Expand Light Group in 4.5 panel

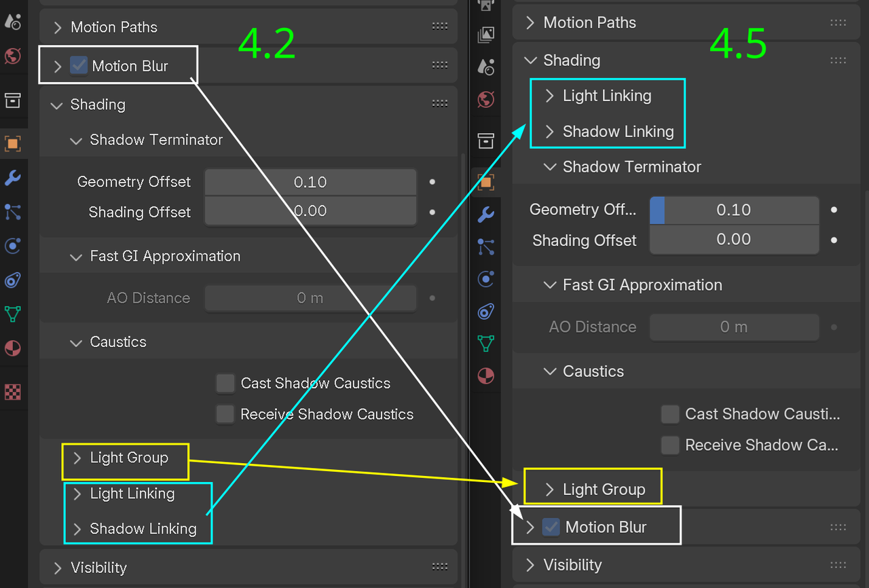[549, 490]
